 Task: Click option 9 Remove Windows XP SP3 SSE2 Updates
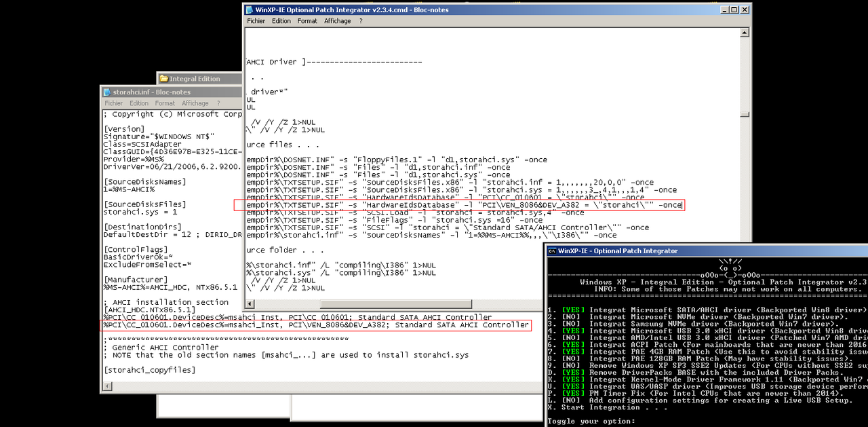707,365
